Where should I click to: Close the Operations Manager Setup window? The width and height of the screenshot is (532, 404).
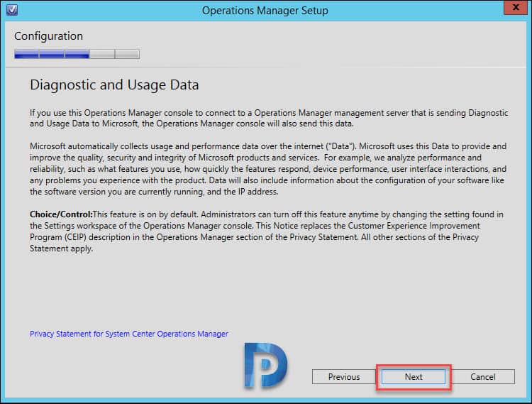(516, 7)
